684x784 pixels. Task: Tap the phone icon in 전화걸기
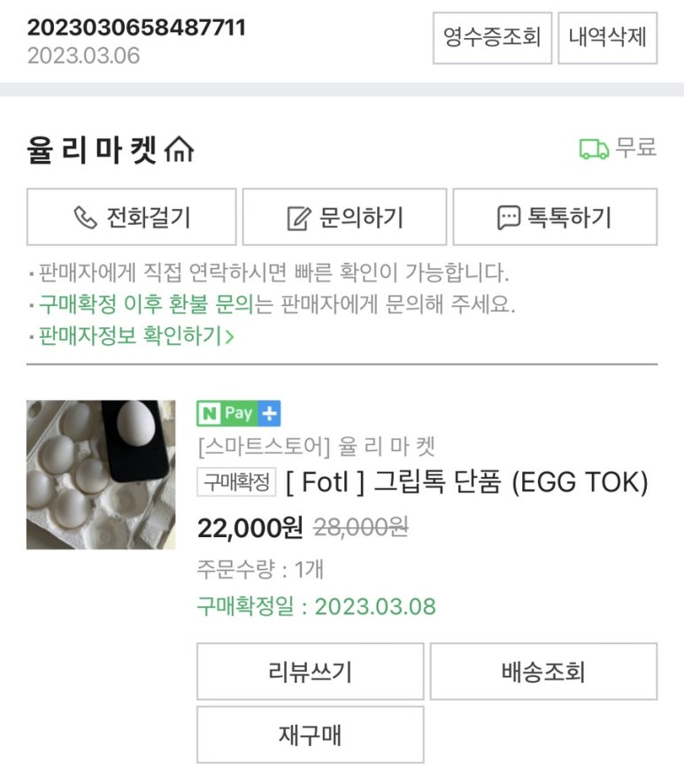[x=85, y=218]
